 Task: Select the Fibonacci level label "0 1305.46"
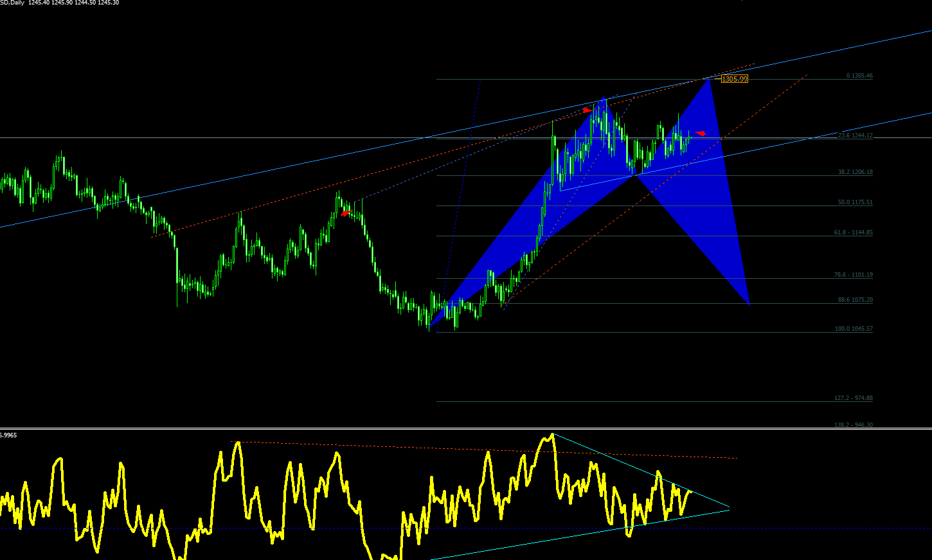pyautogui.click(x=859, y=76)
